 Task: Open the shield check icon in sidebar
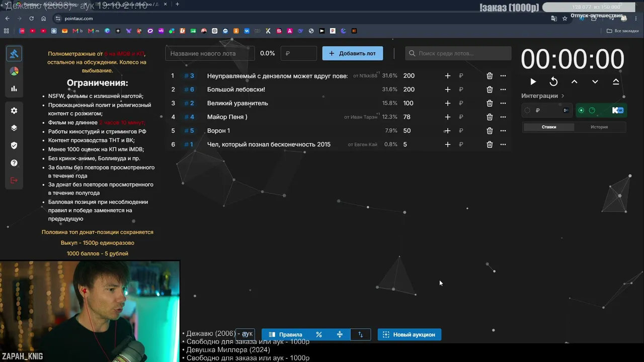(x=14, y=145)
